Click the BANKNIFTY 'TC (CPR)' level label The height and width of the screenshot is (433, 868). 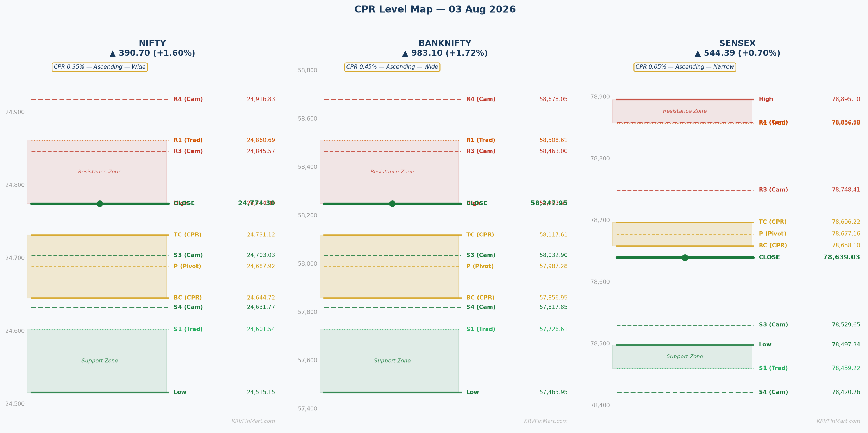point(480,235)
